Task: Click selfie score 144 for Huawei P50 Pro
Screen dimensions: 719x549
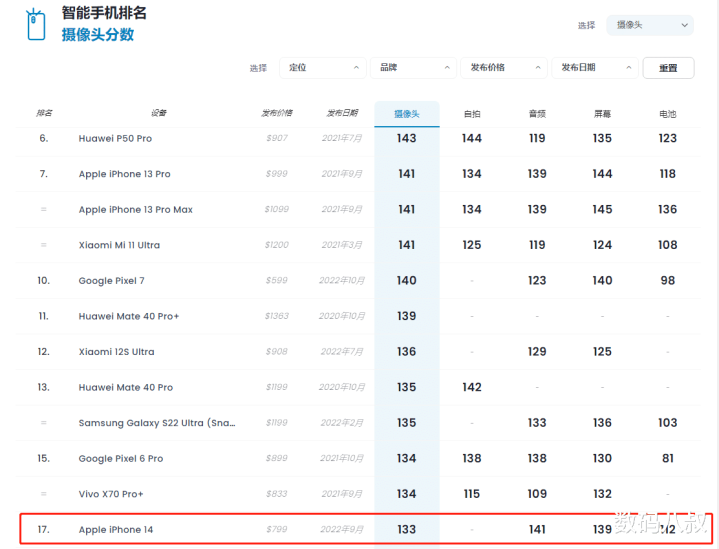Action: pyautogui.click(x=472, y=138)
